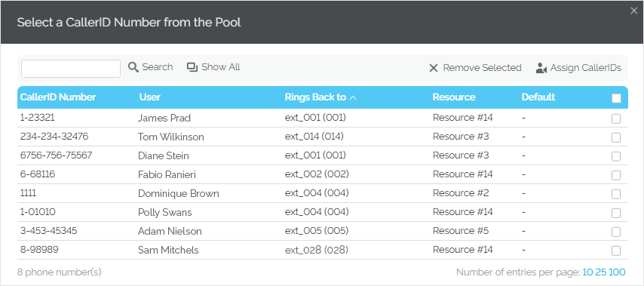644x286 pixels.
Task: Show 25 entries per page
Action: [601, 272]
